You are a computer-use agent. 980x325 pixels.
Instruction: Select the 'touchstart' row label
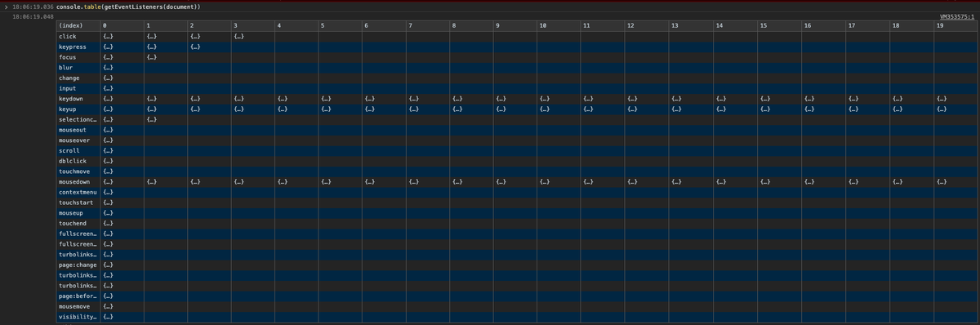tap(76, 202)
